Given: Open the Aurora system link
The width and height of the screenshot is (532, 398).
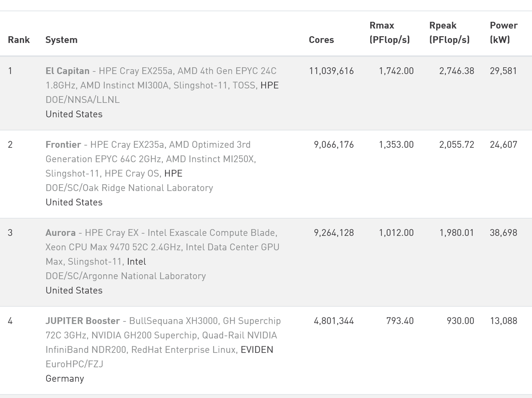Looking at the screenshot, I should [61, 232].
